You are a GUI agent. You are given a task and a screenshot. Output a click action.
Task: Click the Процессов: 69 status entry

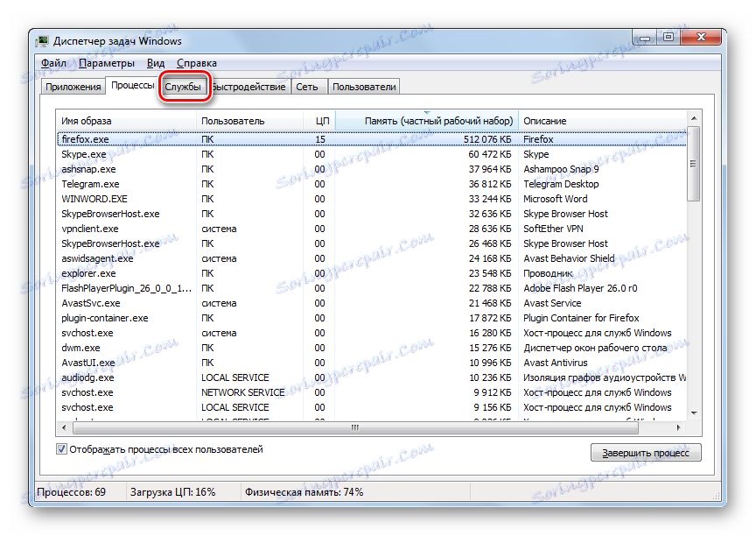[72, 492]
